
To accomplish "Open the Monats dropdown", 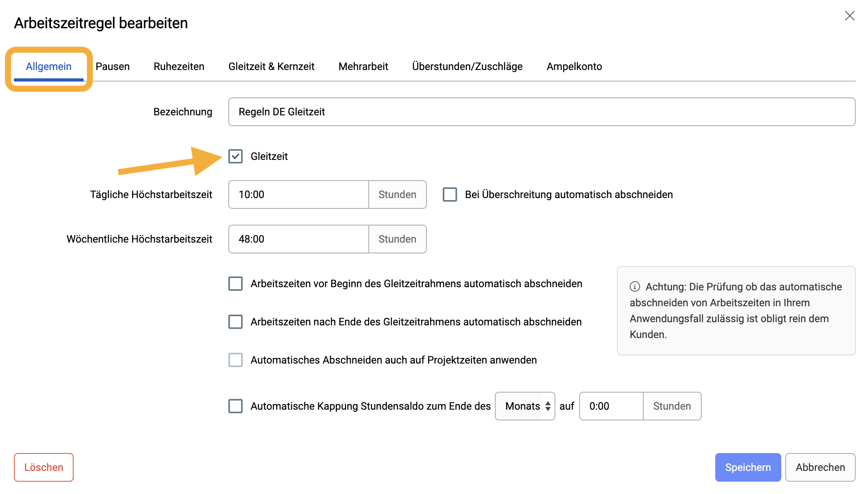I will pos(525,406).
